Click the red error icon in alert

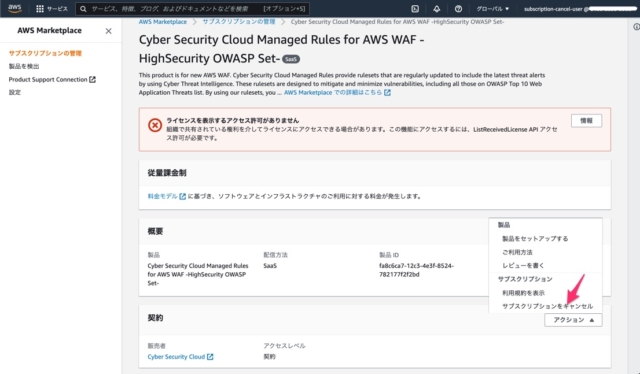[x=155, y=125]
